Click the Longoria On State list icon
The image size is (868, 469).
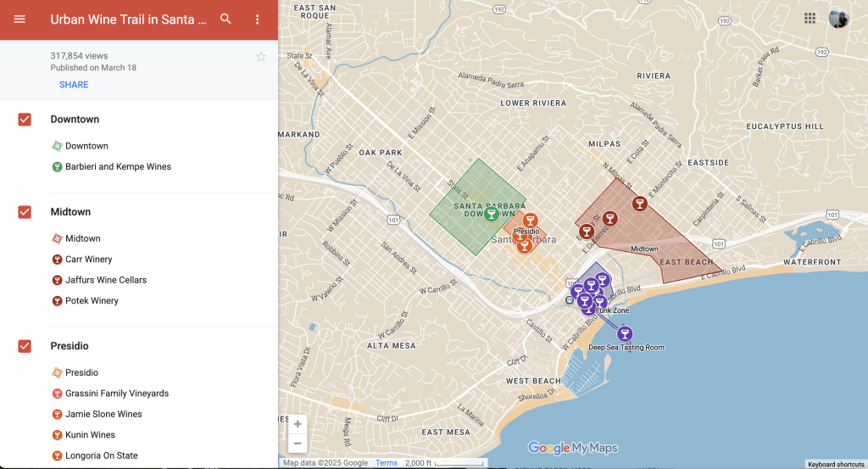pos(57,455)
